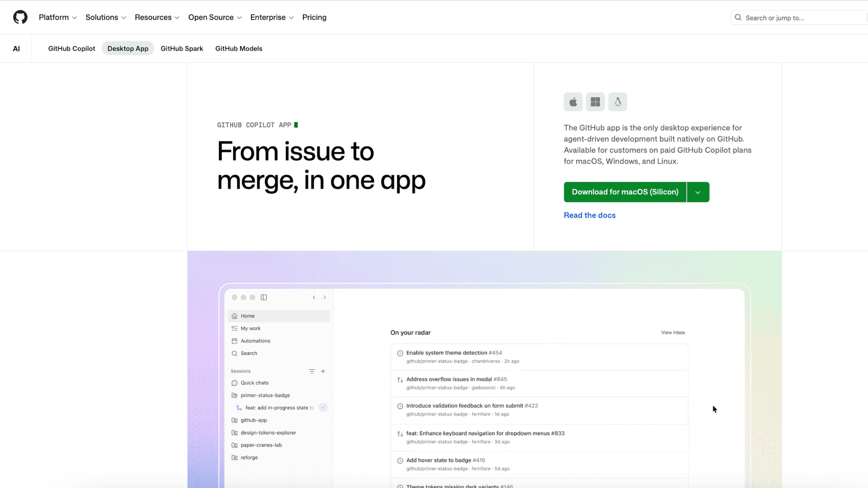Click Download for macOS (Silicon) button
Screen dimensions: 868x488
[625, 192]
